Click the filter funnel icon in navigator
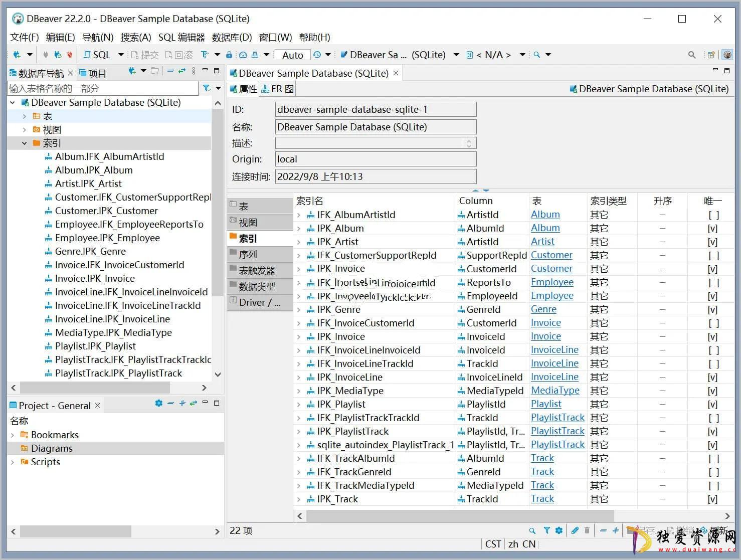The image size is (741, 560). point(207,88)
